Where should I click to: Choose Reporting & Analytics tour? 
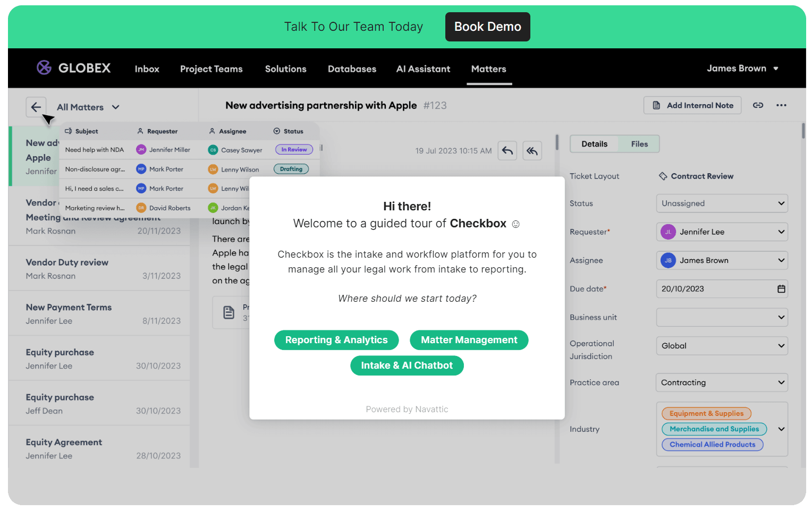point(336,340)
